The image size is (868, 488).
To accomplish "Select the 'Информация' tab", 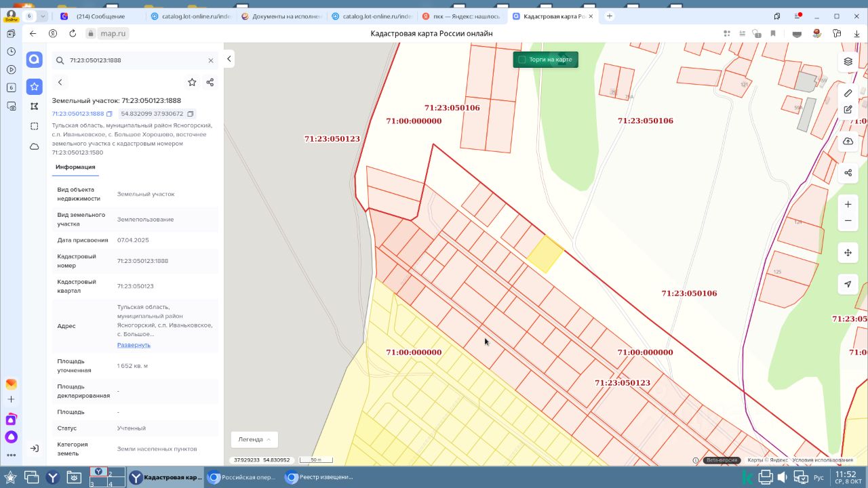I will coord(75,167).
